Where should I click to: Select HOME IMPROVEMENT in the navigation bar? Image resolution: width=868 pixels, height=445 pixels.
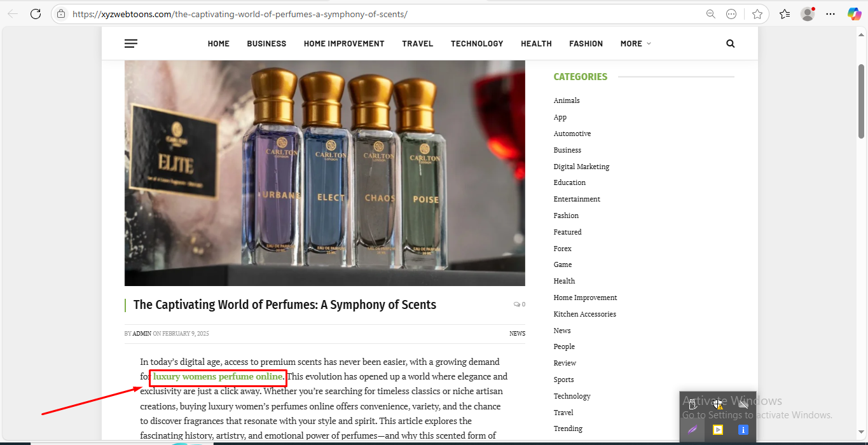point(344,44)
